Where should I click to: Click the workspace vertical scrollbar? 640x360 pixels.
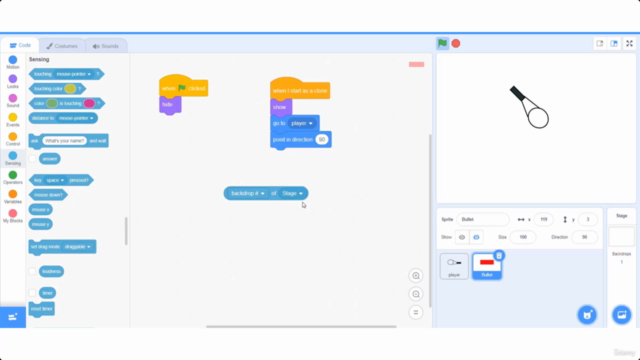[429, 221]
